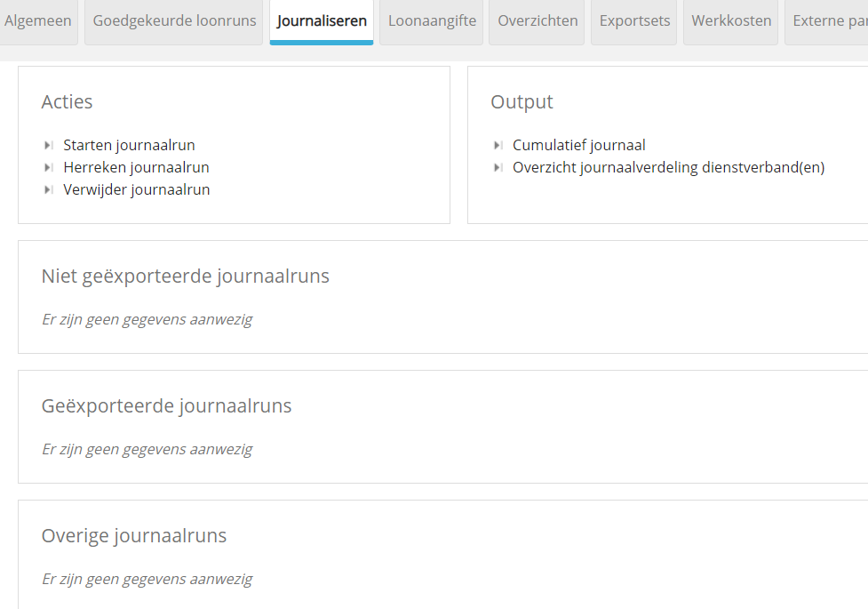Select the Herreken journaalrun action
This screenshot has height=609, width=868.
(136, 168)
